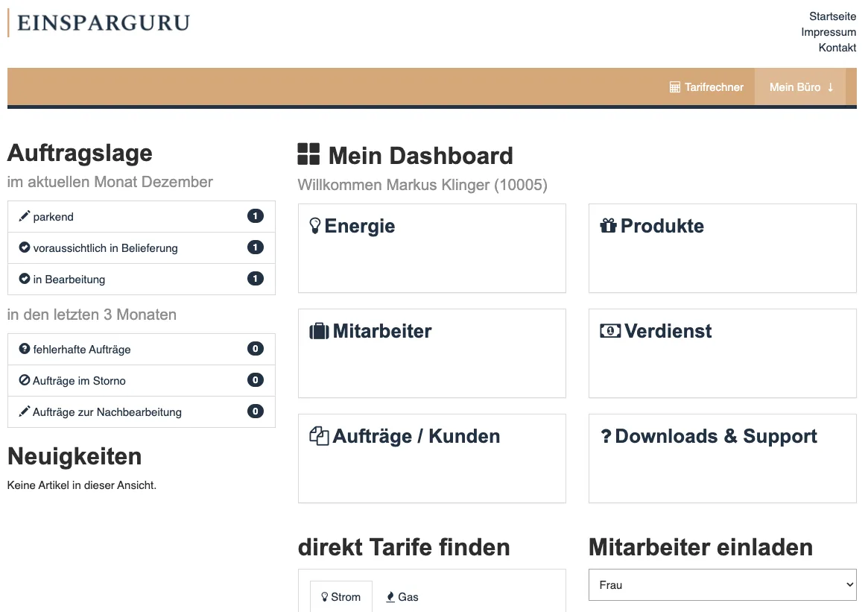Click the pencil icon next to Aufträge zur Nachbearbeitung

click(x=25, y=411)
